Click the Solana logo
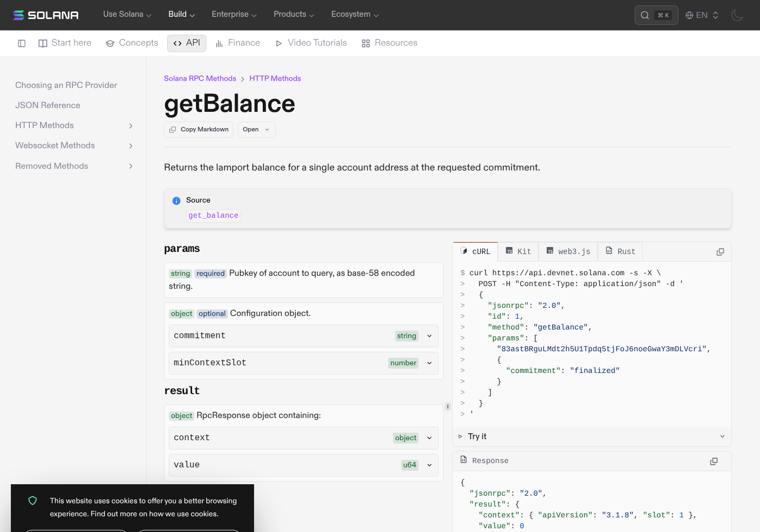The height and width of the screenshot is (532, 760). click(x=46, y=15)
